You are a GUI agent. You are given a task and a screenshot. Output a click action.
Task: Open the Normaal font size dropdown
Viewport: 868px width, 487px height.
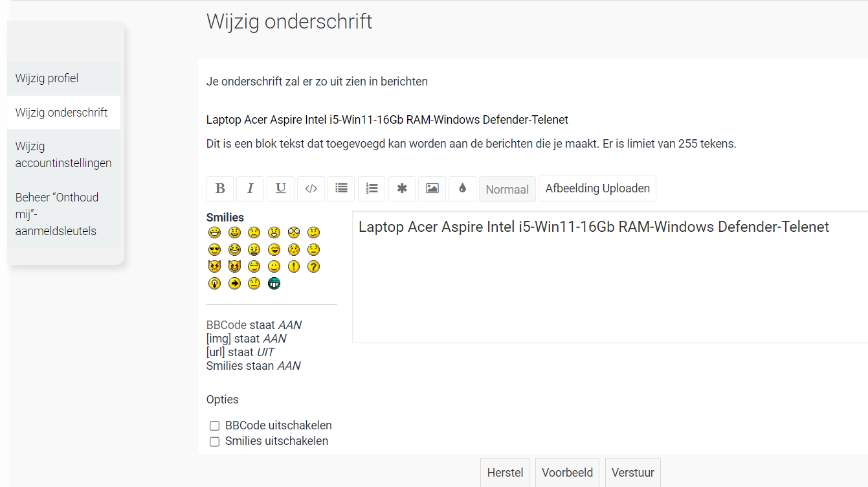click(x=507, y=188)
